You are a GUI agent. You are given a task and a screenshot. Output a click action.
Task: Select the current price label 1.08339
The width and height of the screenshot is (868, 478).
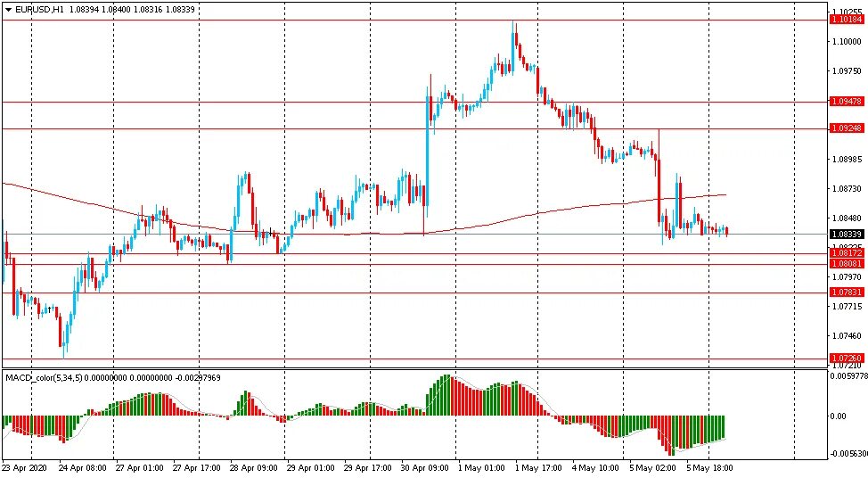(847, 235)
